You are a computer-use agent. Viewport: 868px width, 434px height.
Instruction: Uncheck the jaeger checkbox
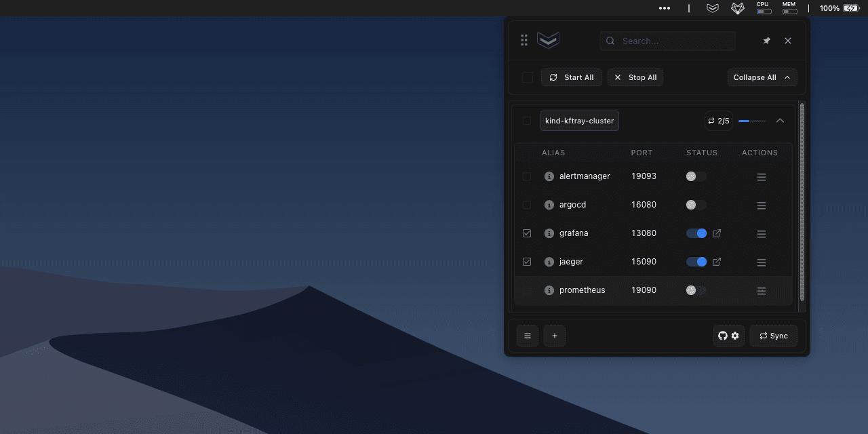coord(527,262)
